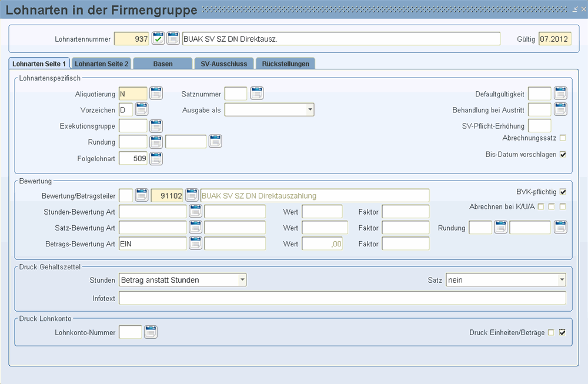This screenshot has height=384, width=588.
Task: Open the Behandlung bei Austritt lookup icon
Action: (560, 109)
